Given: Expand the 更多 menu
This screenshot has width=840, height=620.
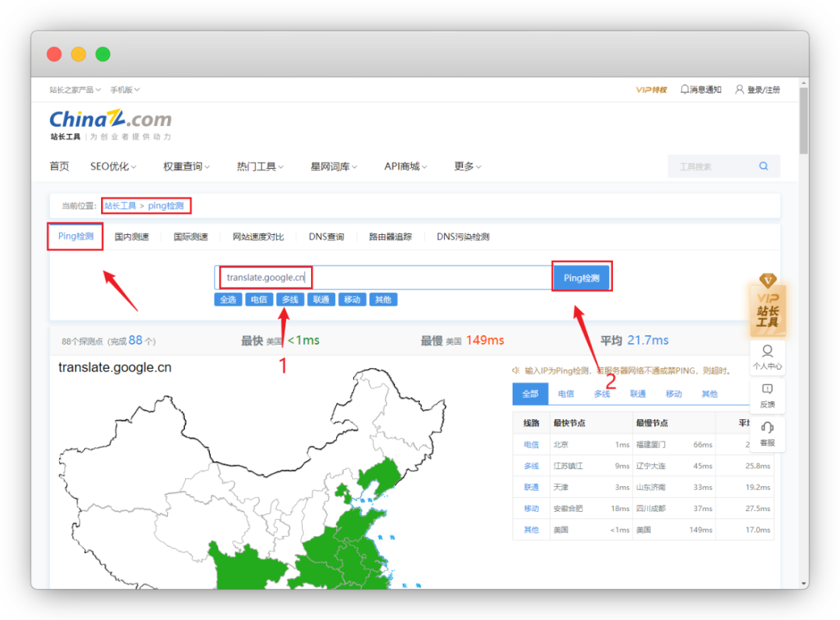Looking at the screenshot, I should click(467, 166).
